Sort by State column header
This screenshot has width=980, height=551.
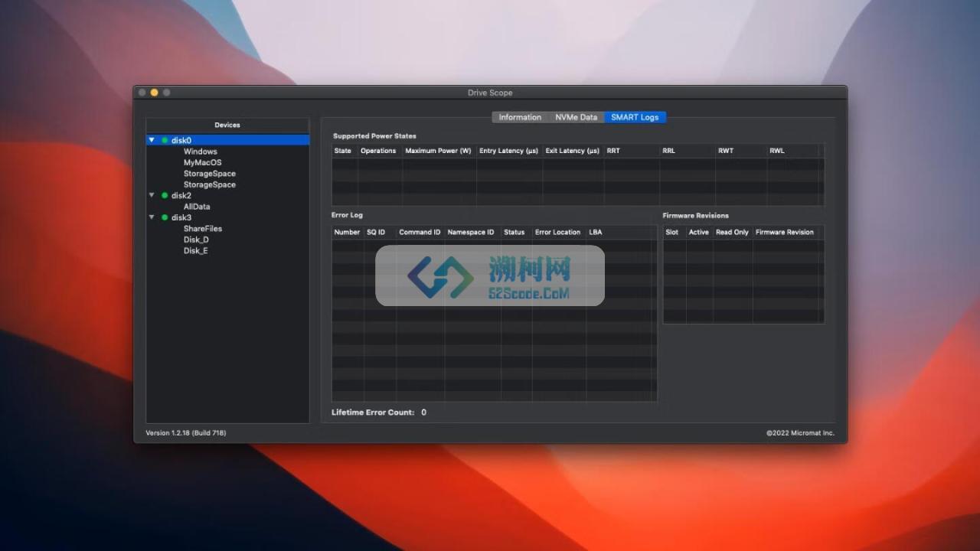343,151
